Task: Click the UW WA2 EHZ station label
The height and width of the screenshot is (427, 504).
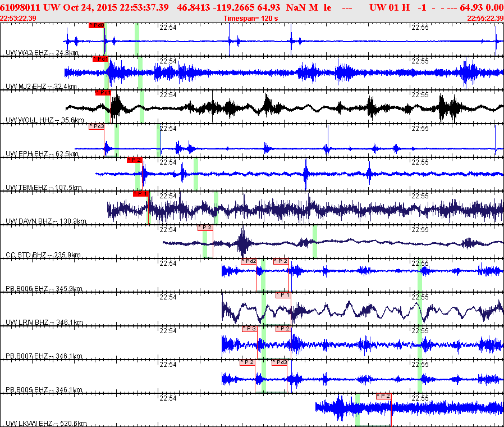Action: [42, 53]
